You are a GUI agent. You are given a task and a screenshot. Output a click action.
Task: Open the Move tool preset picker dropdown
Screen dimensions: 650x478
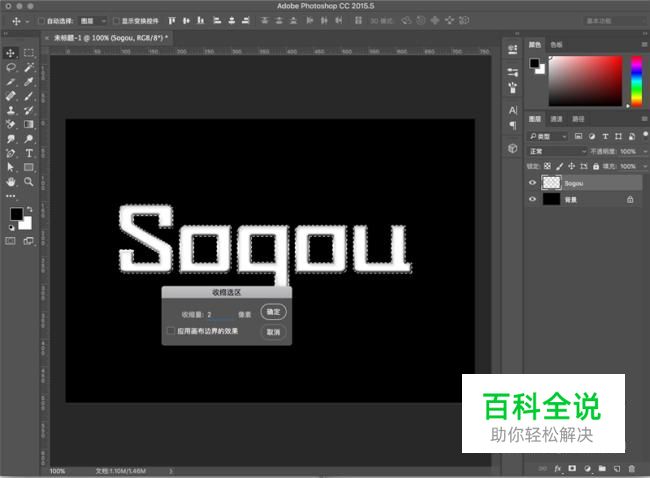(x=27, y=21)
